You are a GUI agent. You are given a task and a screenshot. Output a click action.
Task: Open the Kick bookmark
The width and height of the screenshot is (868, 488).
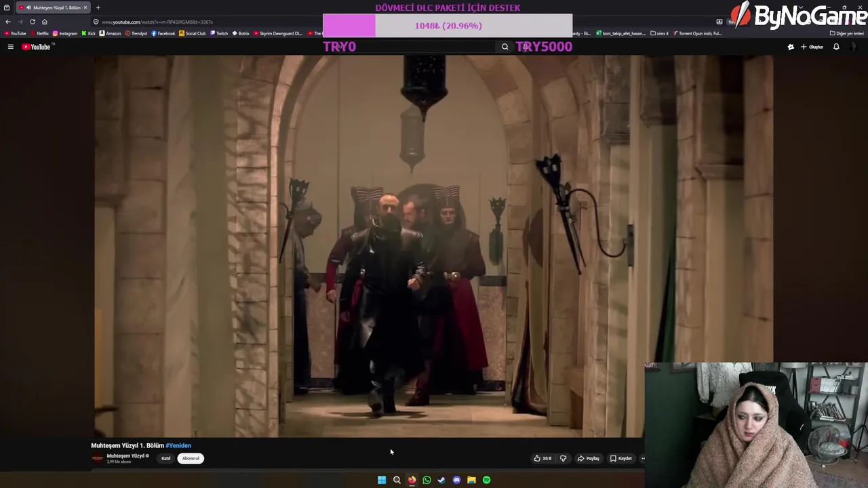tap(89, 33)
